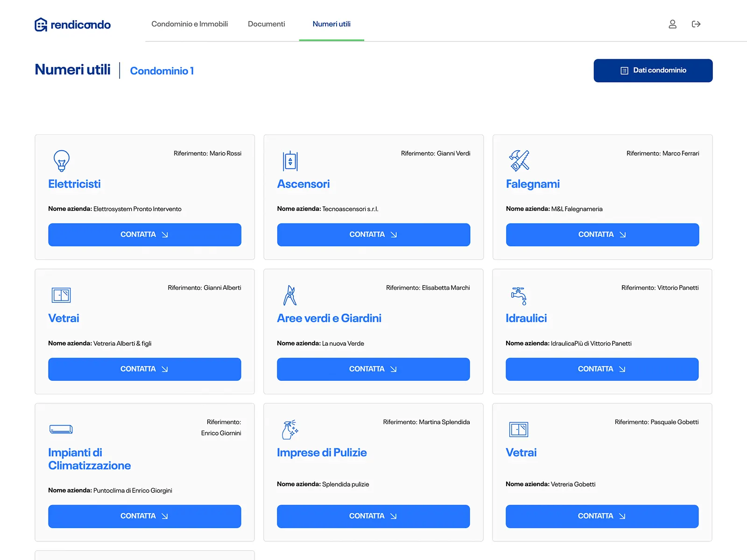Click 'Riferimento: Martina Splendida' text

[426, 422]
